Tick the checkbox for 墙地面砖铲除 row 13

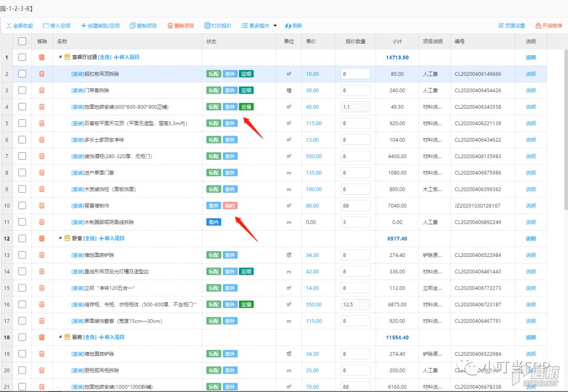click(x=22, y=255)
